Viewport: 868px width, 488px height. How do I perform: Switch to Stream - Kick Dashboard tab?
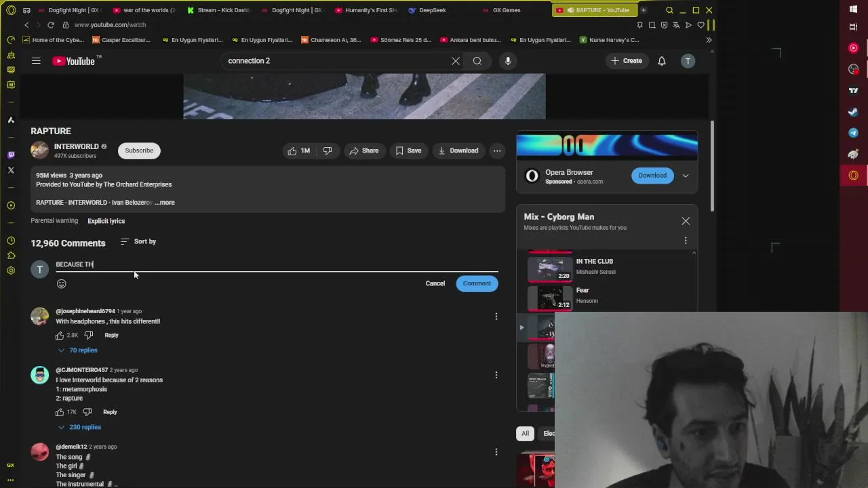point(218,10)
